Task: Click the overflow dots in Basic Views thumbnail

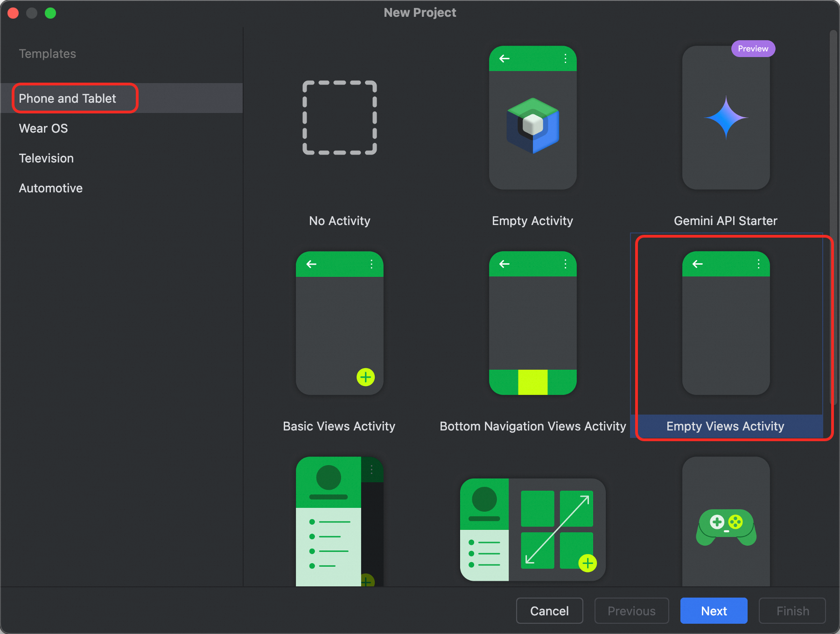Action: click(371, 264)
